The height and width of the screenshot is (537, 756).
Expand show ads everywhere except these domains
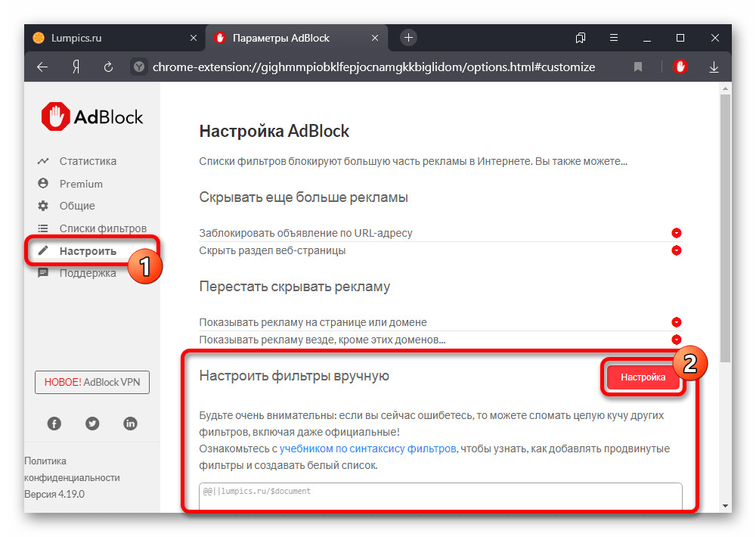click(677, 340)
